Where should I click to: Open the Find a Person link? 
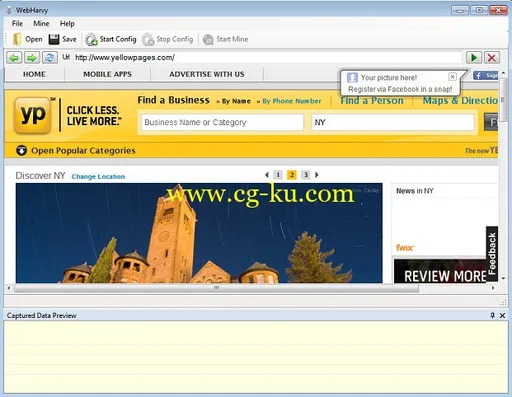pyautogui.click(x=372, y=101)
